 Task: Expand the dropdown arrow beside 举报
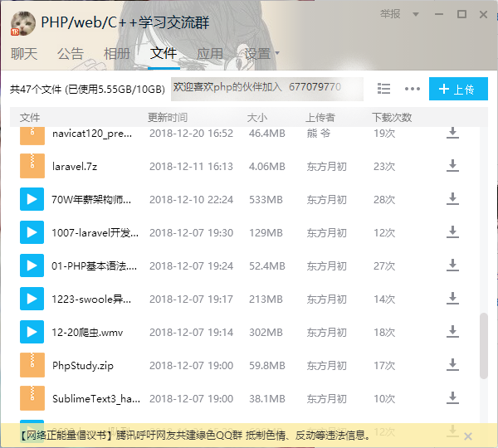click(x=416, y=14)
